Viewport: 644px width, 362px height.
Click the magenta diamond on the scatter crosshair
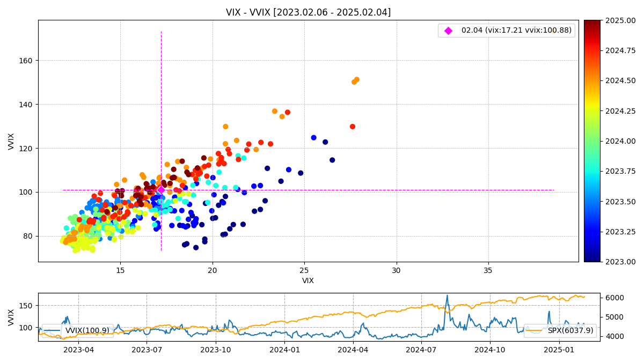pos(161,190)
